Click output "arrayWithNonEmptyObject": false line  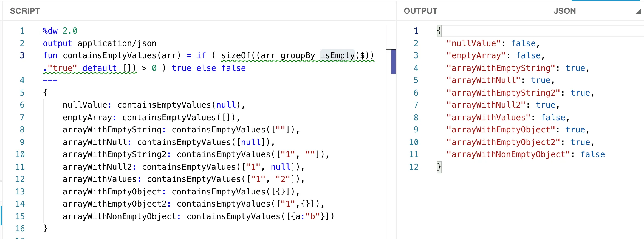[x=526, y=154]
